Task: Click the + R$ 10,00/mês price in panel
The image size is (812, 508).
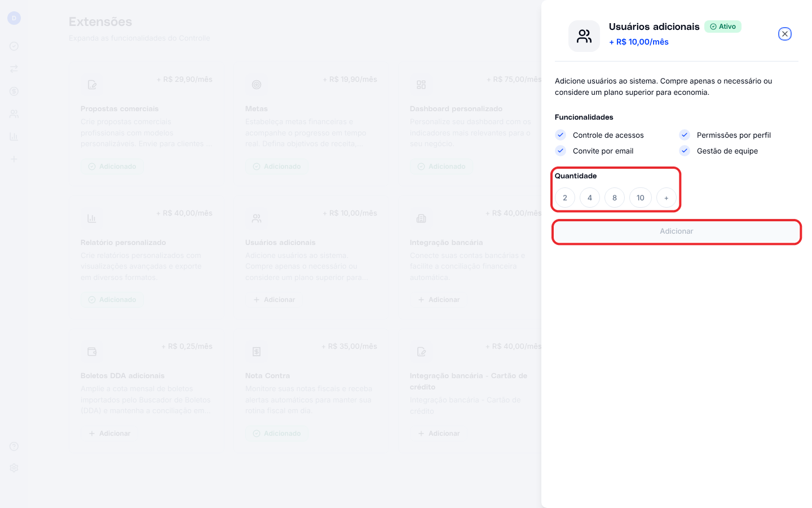Action: point(639,42)
